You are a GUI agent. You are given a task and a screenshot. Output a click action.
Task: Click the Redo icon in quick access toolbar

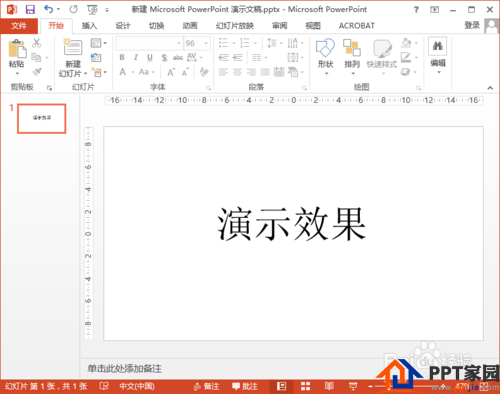pos(73,9)
